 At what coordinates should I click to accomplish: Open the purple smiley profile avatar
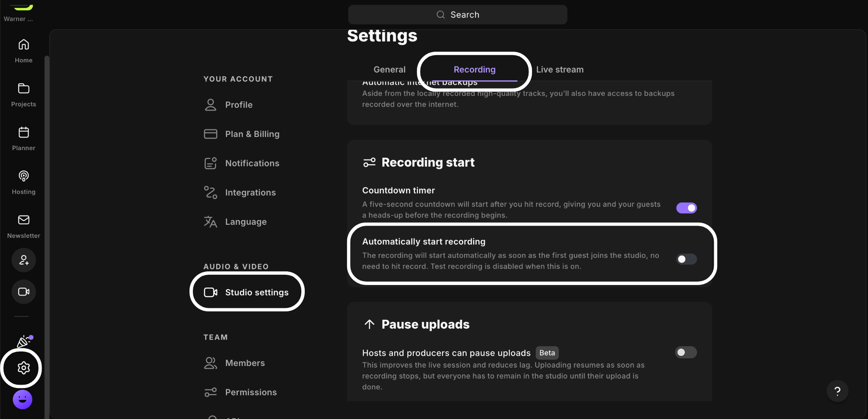[x=22, y=399]
